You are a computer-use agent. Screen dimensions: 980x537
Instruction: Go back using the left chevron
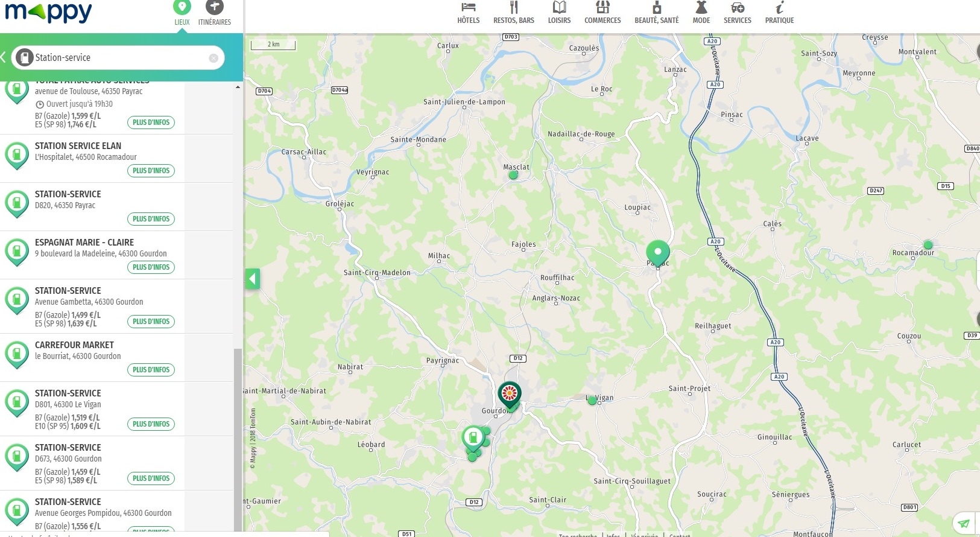click(x=4, y=57)
